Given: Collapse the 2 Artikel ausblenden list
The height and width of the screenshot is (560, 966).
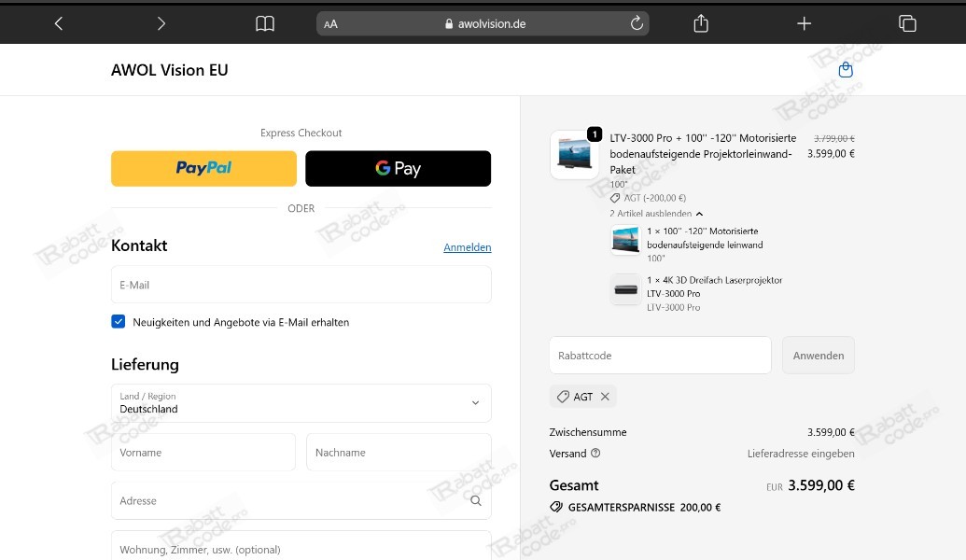Looking at the screenshot, I should [651, 213].
